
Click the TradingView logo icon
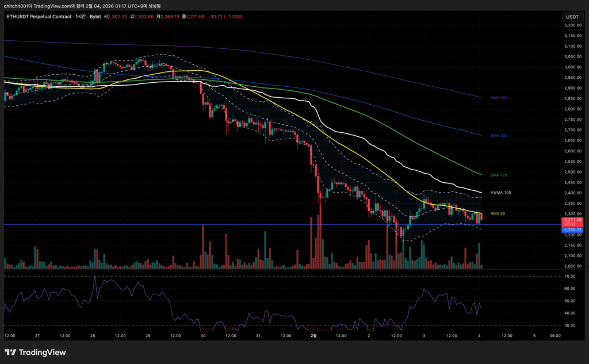pyautogui.click(x=11, y=352)
